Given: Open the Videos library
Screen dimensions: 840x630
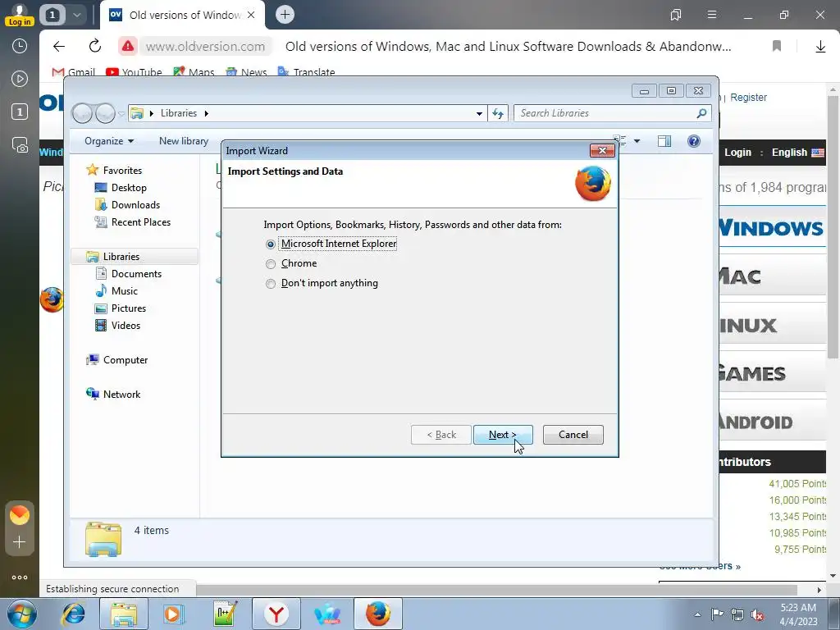Looking at the screenshot, I should coord(126,325).
